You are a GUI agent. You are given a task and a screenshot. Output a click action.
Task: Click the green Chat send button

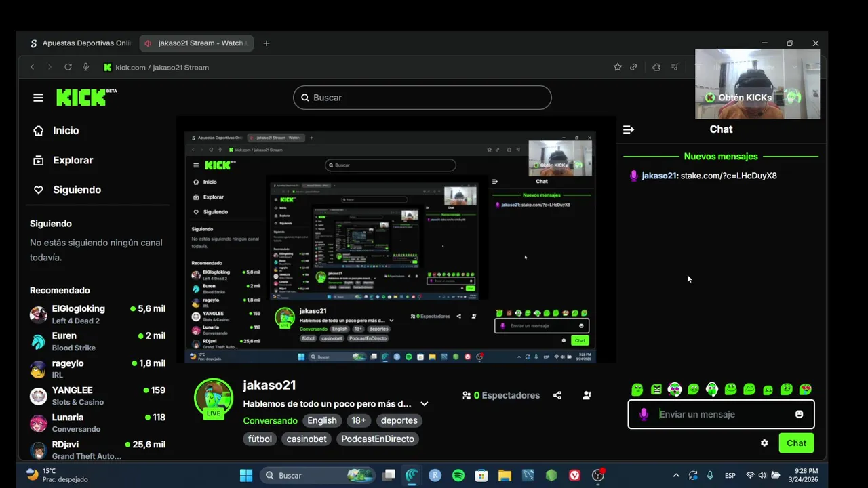796,443
